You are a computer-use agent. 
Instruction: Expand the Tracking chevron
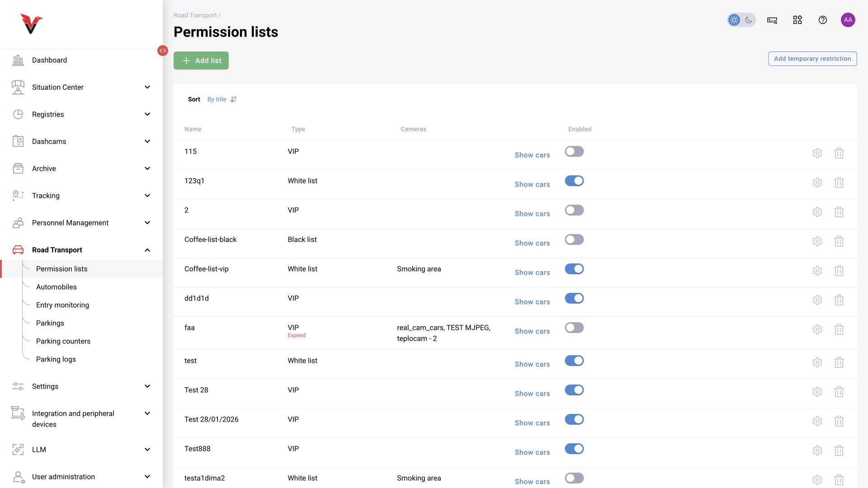pyautogui.click(x=147, y=196)
